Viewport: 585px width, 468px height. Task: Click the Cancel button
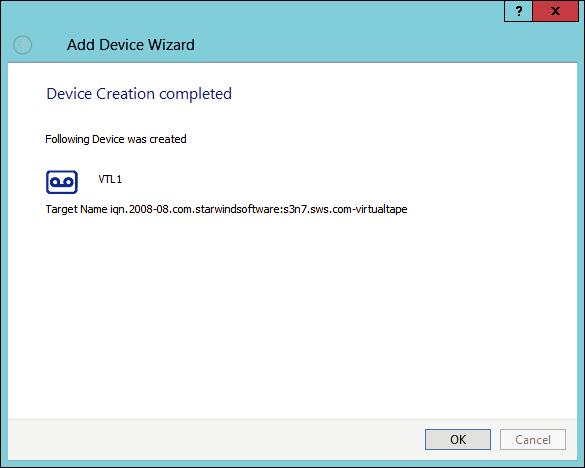(533, 440)
